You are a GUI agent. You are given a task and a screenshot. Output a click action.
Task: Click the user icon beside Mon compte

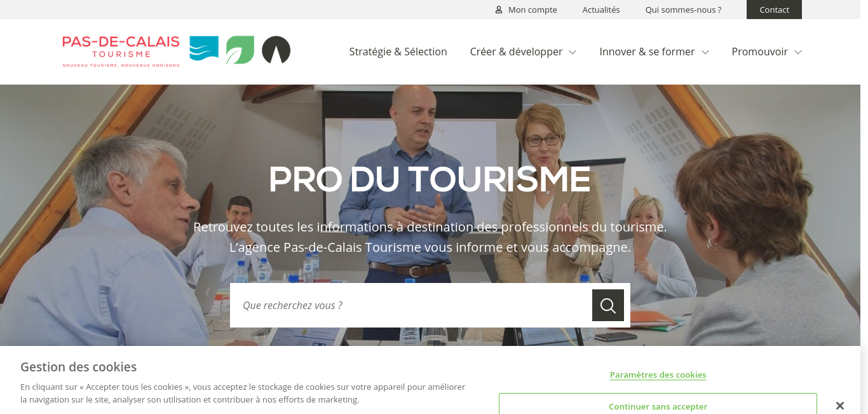pyautogui.click(x=499, y=10)
